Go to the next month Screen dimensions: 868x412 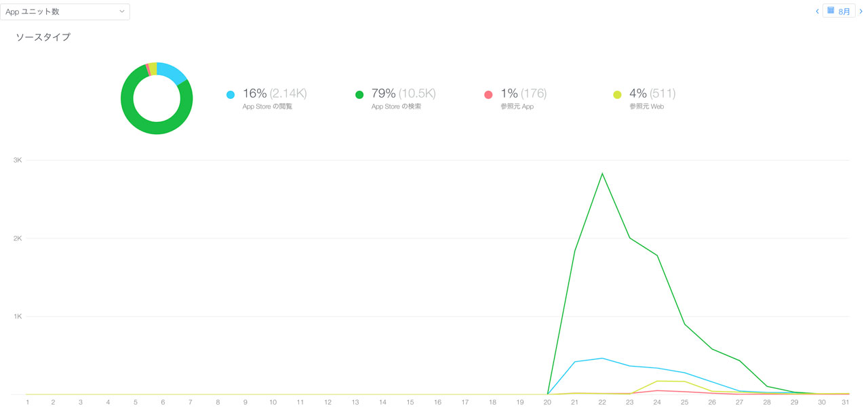tap(861, 12)
